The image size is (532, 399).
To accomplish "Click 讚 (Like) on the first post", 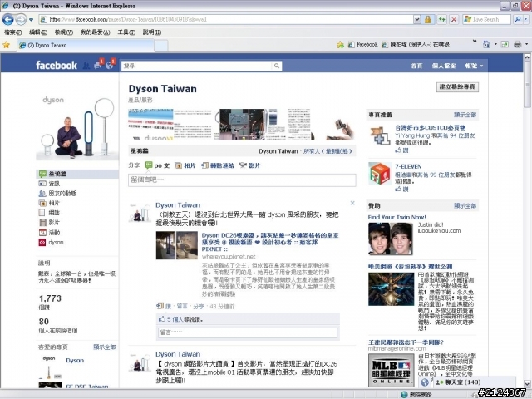I will (168, 307).
